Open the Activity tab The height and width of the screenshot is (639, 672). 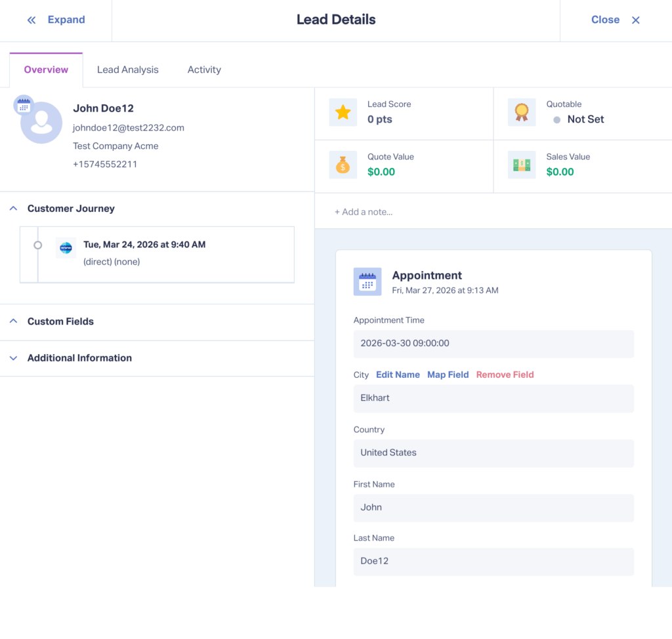203,70
